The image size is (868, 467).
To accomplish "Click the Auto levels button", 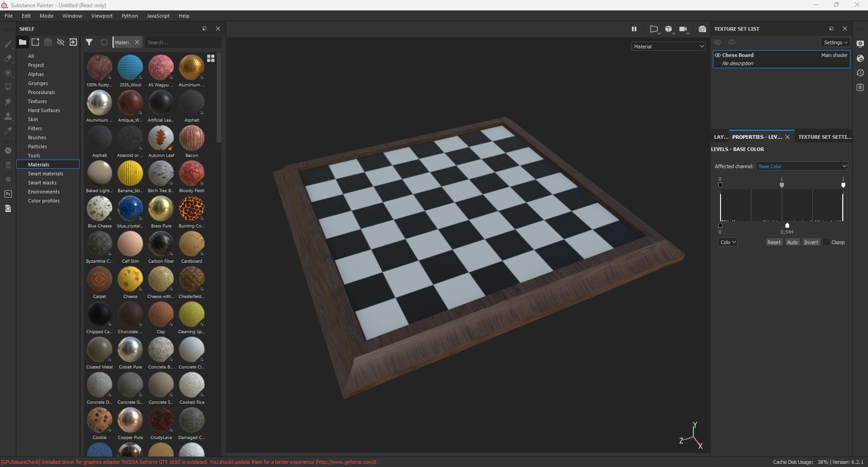I will [792, 242].
